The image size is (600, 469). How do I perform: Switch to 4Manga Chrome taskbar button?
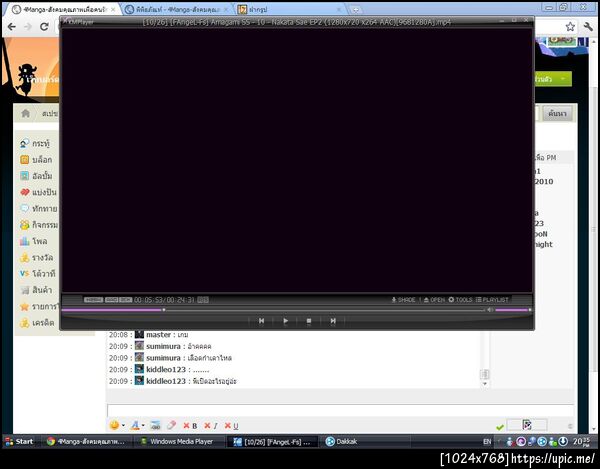pos(86,441)
